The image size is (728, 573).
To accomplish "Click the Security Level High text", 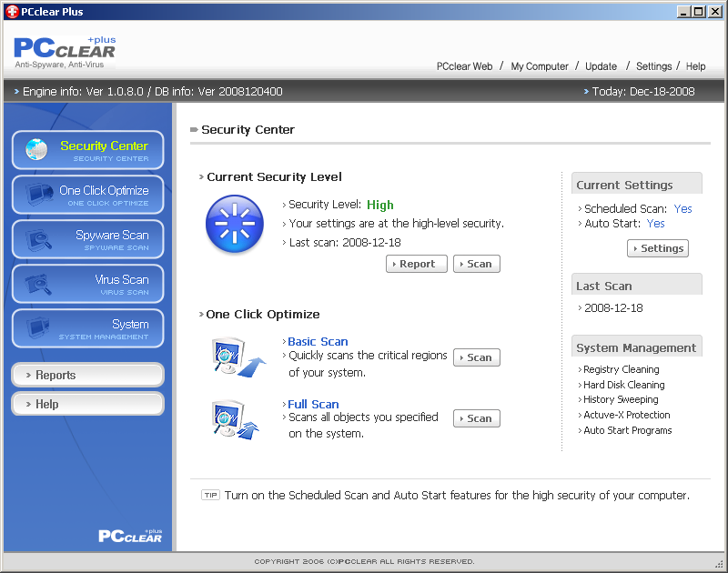I will click(x=379, y=205).
